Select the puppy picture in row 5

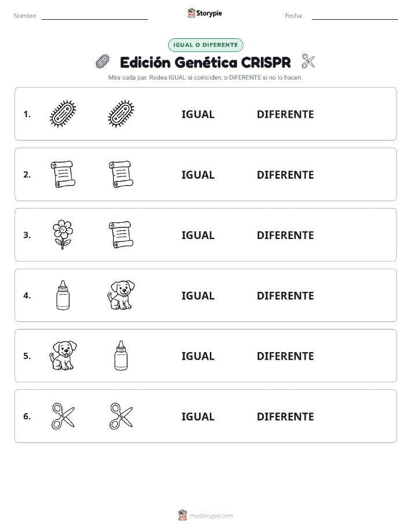click(63, 356)
